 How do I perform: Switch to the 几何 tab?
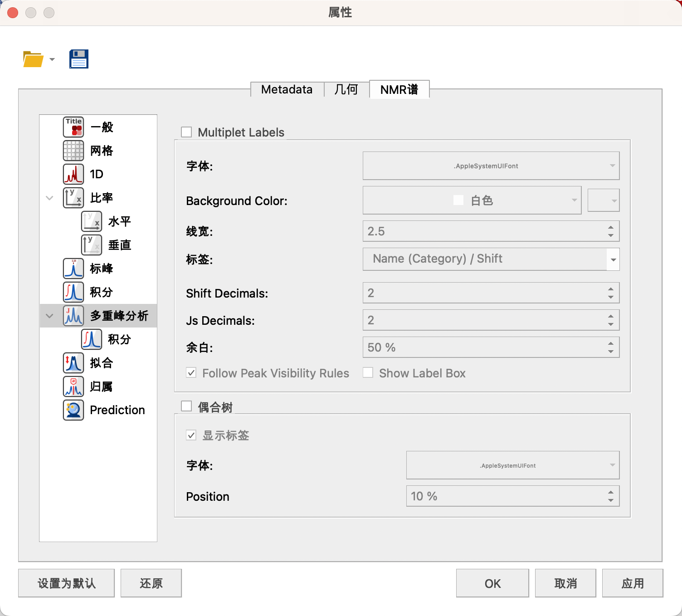click(346, 89)
